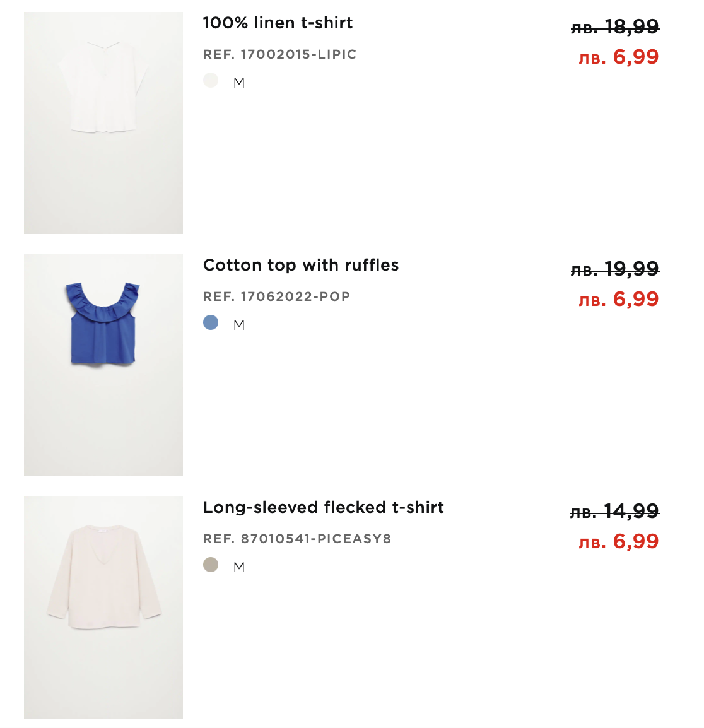Click the crossed-out price лв. 18,99
The height and width of the screenshot is (728, 704).
click(x=615, y=26)
